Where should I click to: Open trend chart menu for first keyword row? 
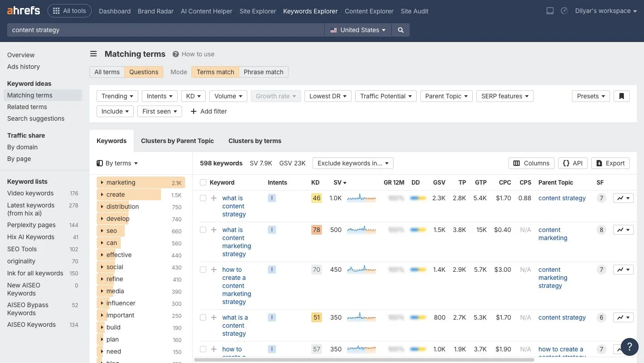coord(623,198)
